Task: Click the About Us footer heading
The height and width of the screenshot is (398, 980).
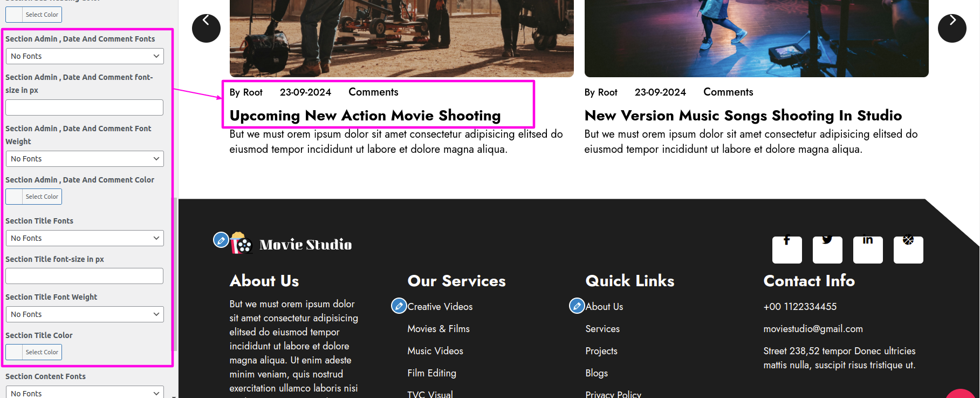Action: [x=264, y=281]
